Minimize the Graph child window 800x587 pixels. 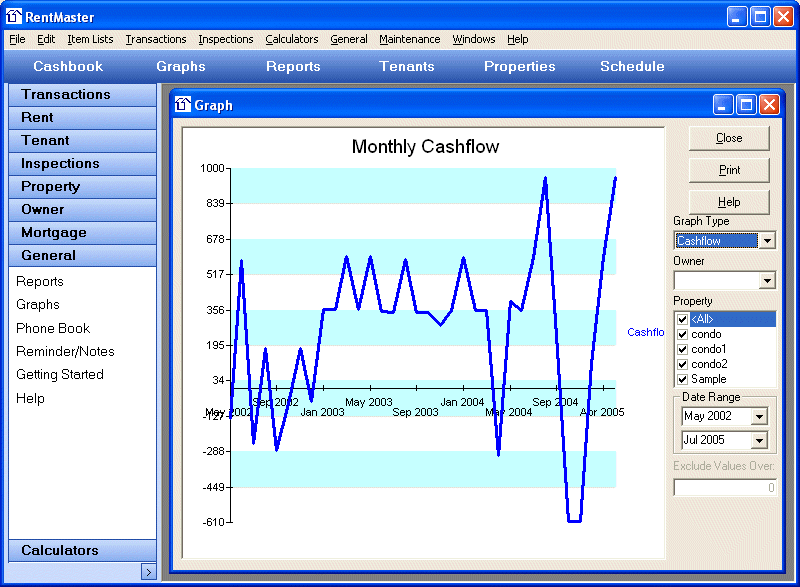(x=723, y=105)
